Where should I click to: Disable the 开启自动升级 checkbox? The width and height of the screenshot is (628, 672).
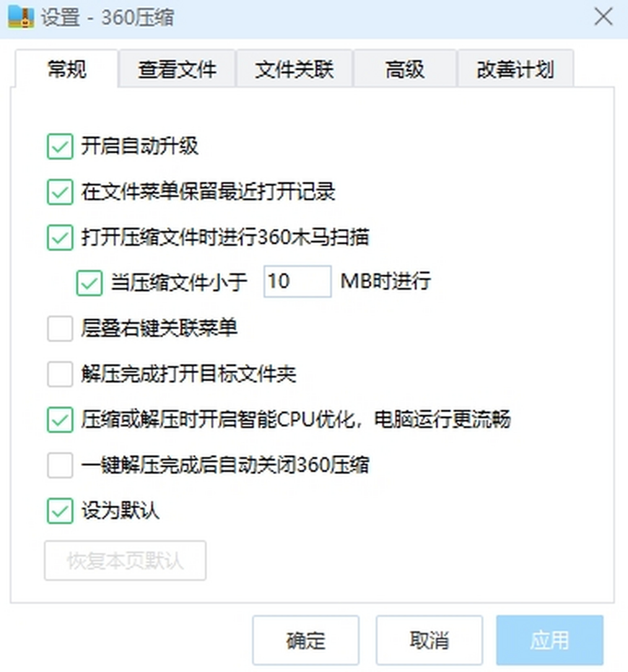click(x=60, y=146)
